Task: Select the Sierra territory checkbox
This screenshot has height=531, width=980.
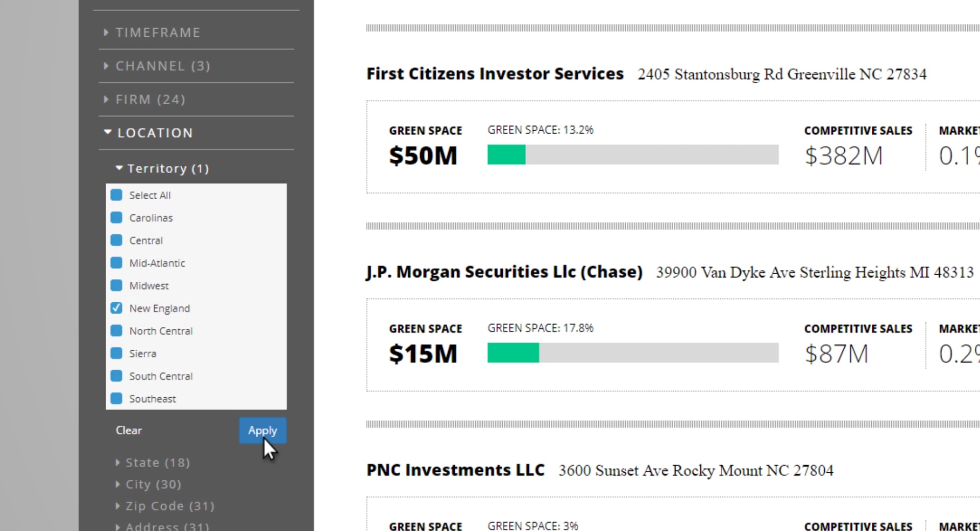Action: (117, 353)
